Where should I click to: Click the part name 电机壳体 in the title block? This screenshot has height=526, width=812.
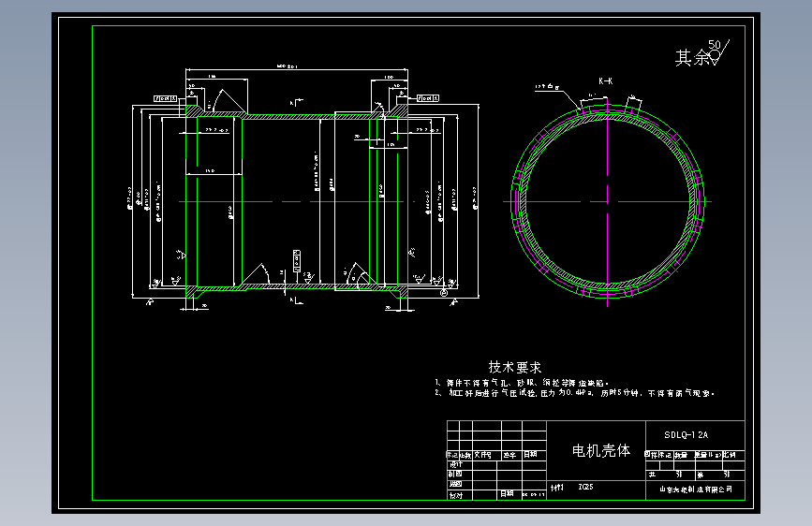pyautogui.click(x=600, y=450)
